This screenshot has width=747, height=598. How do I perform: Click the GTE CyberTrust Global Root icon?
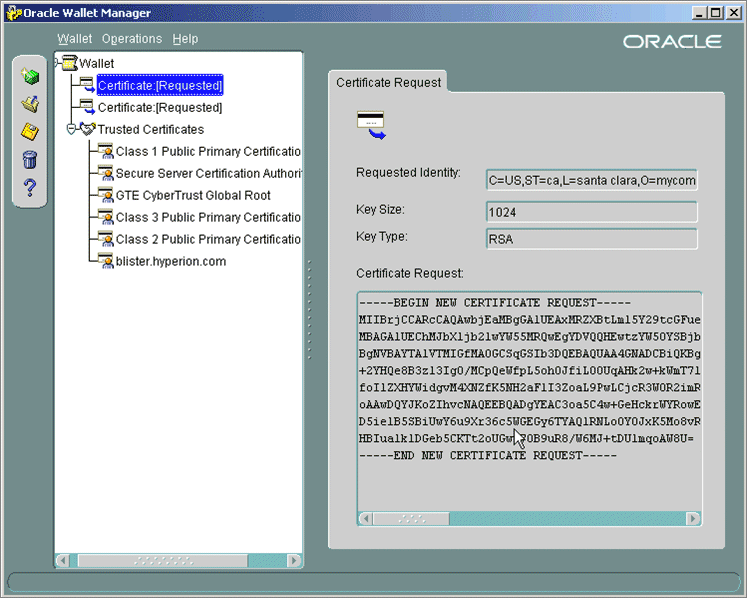point(105,194)
